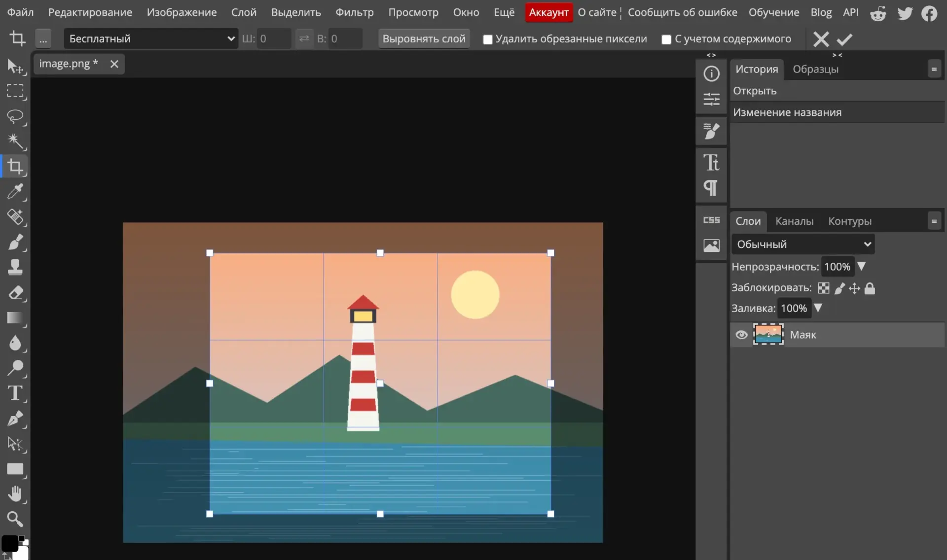This screenshot has height=560, width=947.
Task: Select the Rectangle shape tool
Action: click(x=15, y=469)
